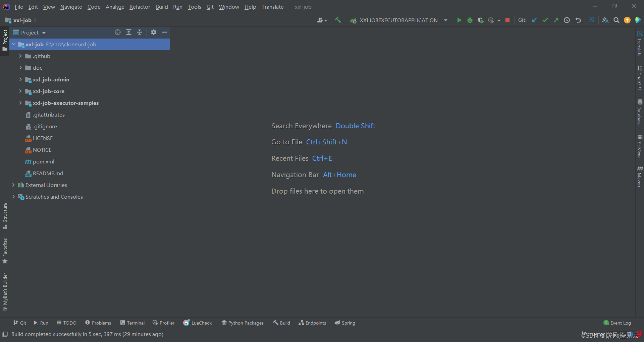This screenshot has height=342, width=644.
Task: Open the Refactor menu
Action: point(140,7)
